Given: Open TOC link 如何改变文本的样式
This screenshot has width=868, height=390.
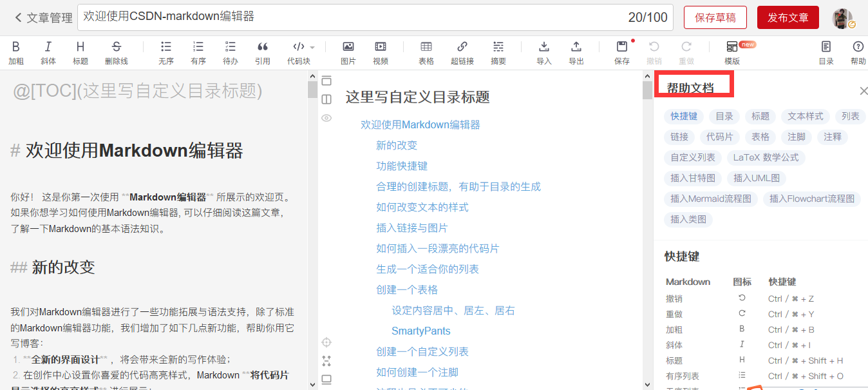Looking at the screenshot, I should pos(422,208).
